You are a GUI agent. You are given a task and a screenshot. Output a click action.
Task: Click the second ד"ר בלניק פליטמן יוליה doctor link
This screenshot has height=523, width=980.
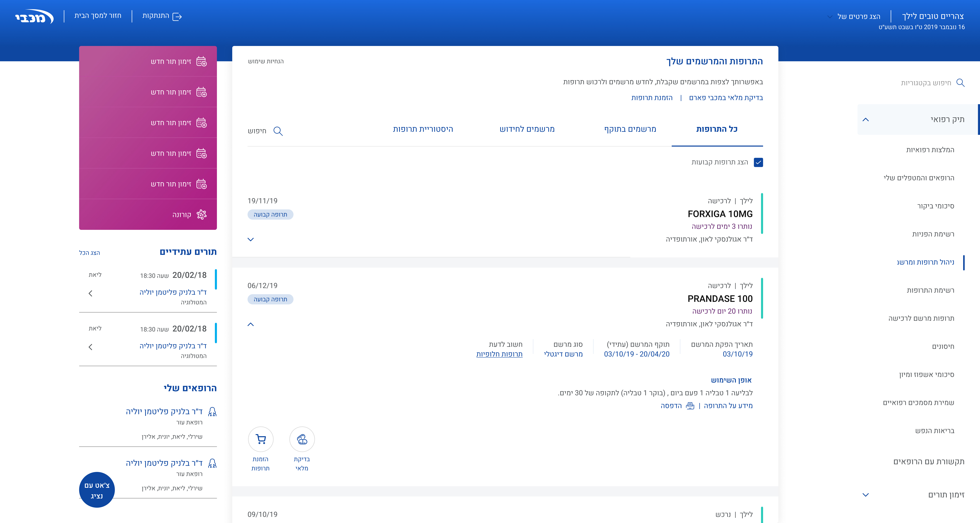click(x=164, y=463)
